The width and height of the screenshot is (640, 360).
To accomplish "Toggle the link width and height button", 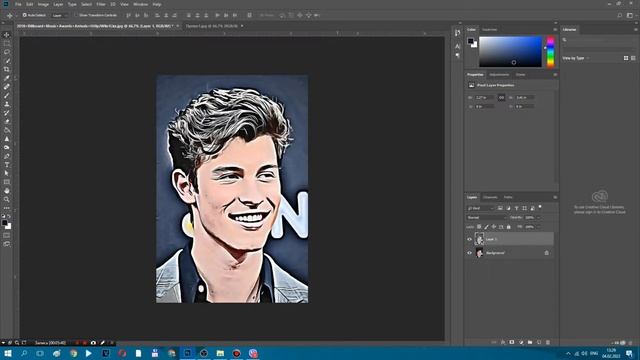I will (x=502, y=98).
